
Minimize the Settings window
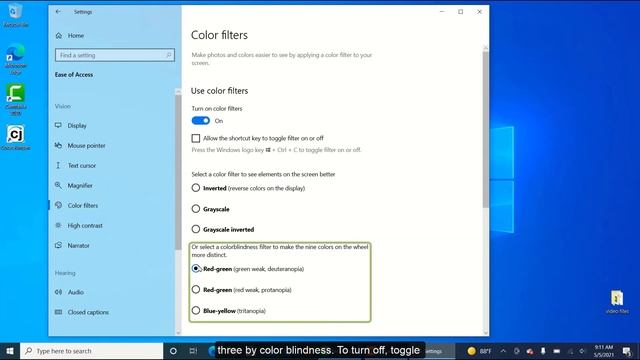(442, 12)
